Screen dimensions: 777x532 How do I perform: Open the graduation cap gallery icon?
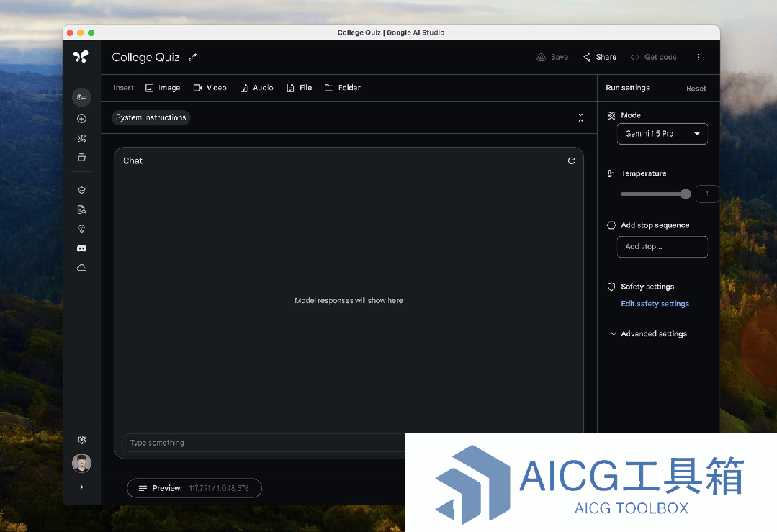(82, 190)
